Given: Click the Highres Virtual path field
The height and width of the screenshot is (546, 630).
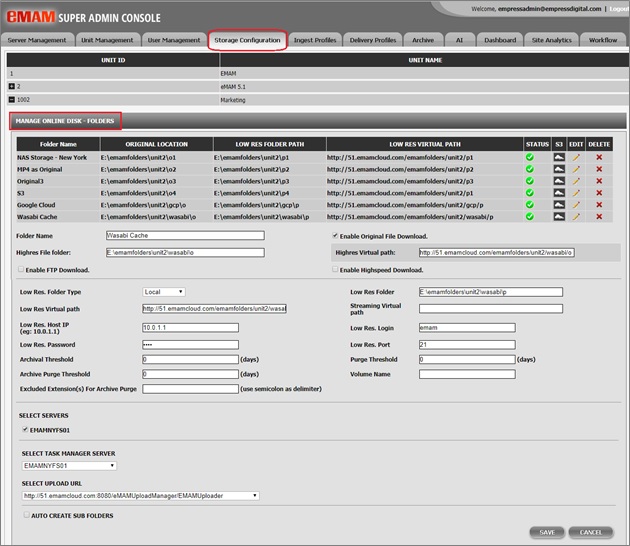Looking at the screenshot, I should [x=497, y=252].
